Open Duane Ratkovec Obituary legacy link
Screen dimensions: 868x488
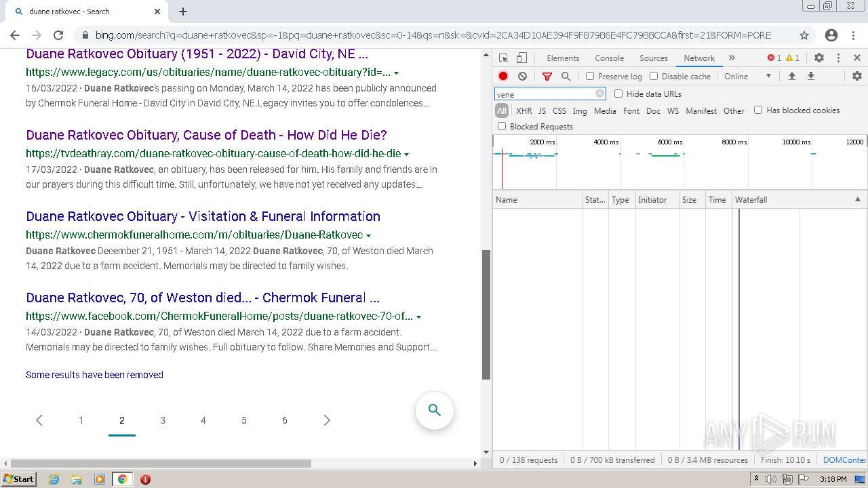[x=197, y=54]
